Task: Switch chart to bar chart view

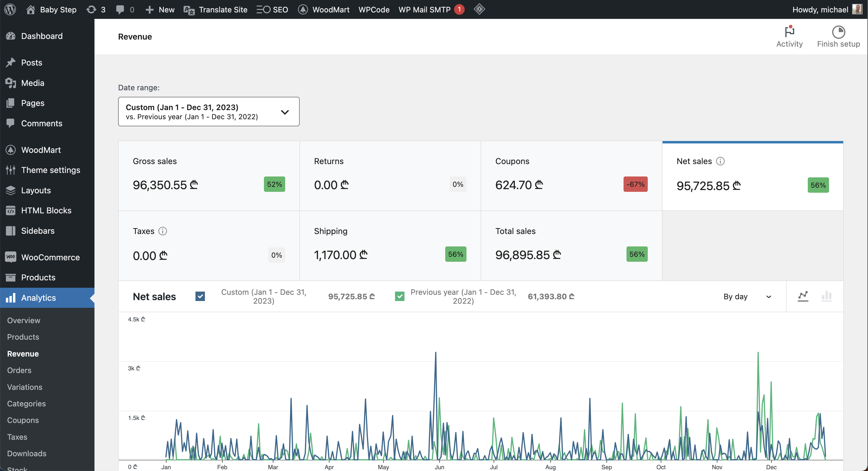Action: coord(826,297)
